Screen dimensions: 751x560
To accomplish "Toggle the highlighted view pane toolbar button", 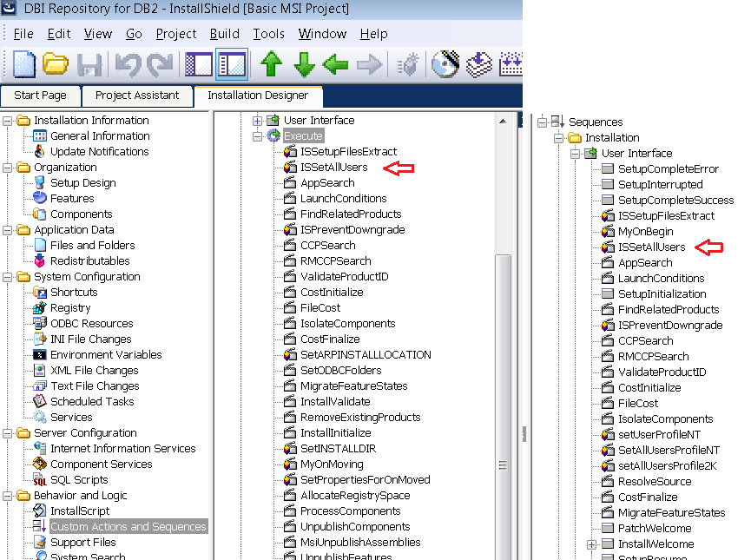I will click(x=231, y=65).
